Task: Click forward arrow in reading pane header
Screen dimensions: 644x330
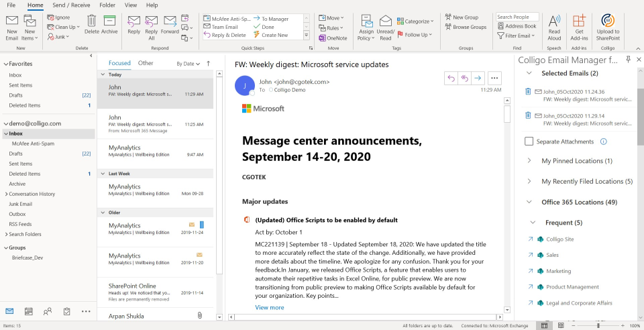Action: pyautogui.click(x=478, y=78)
